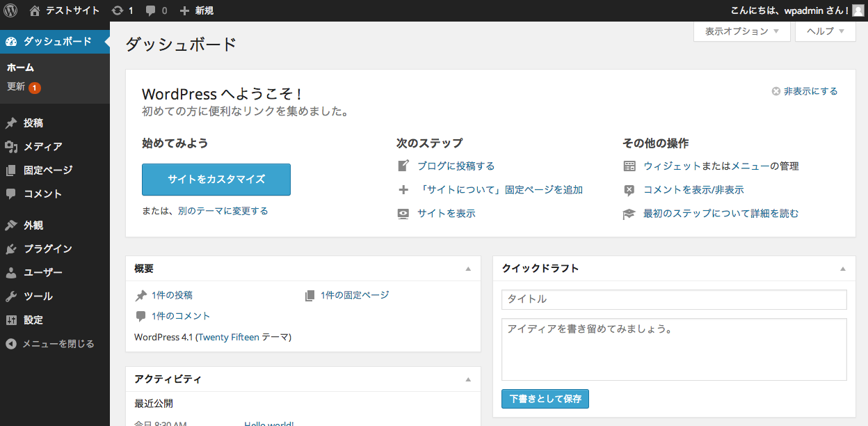Dismiss welcome panel via the x icon
Screen dimensions: 868x426
coord(776,91)
